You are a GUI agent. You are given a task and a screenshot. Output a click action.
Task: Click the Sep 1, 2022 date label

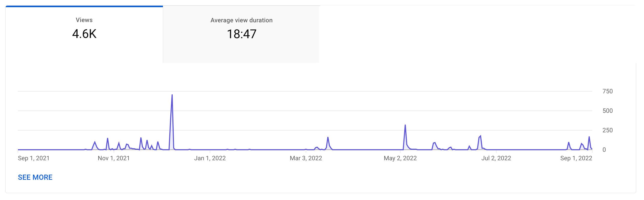(576, 158)
